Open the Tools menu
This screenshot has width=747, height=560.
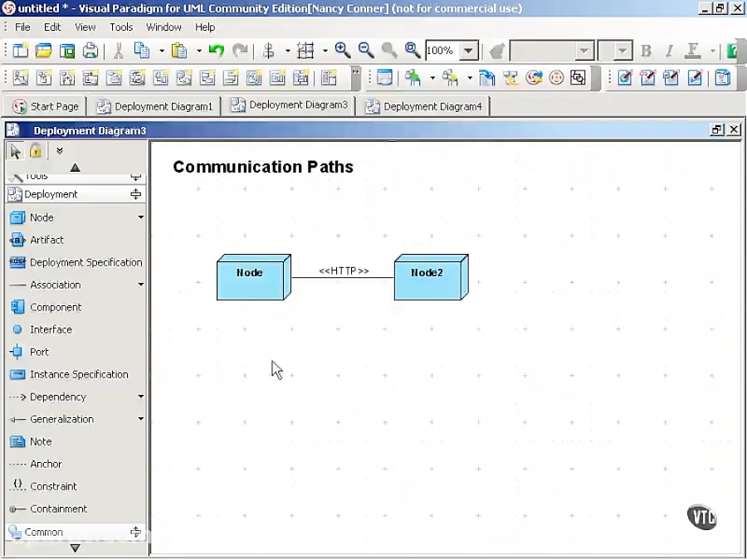coord(121,27)
